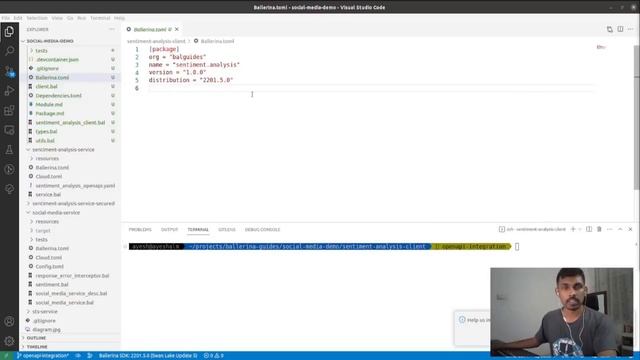Open the Selection menu
This screenshot has width=640, height=360.
[37, 18]
